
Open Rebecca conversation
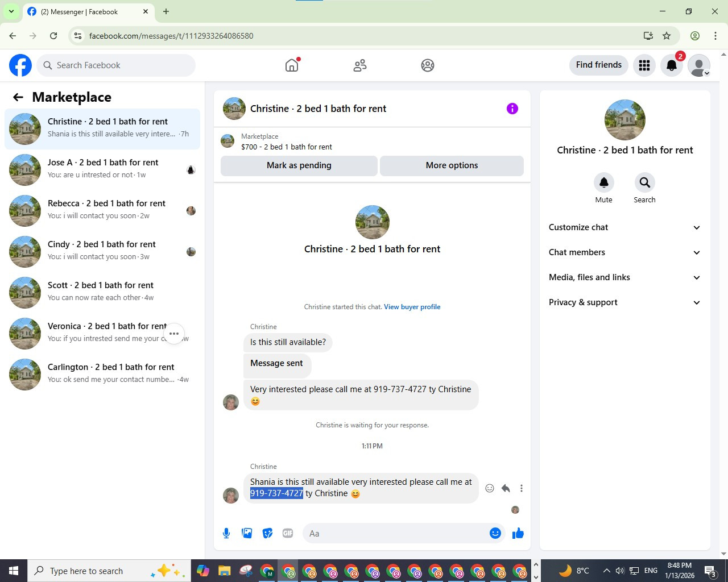click(102, 210)
